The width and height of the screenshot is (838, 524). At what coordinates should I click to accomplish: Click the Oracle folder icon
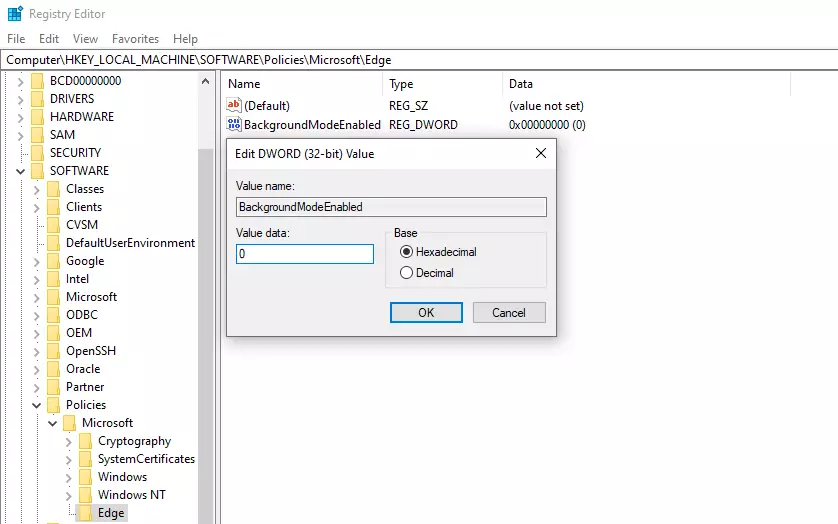click(53, 369)
